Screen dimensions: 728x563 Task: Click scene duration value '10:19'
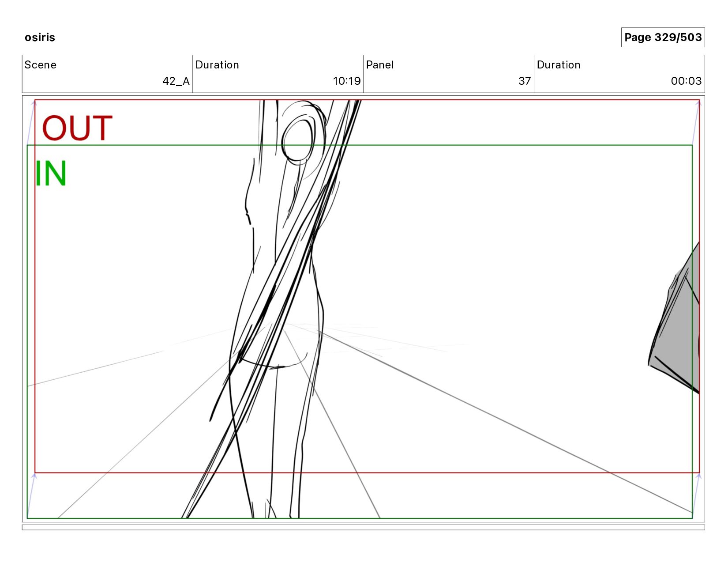(x=346, y=81)
